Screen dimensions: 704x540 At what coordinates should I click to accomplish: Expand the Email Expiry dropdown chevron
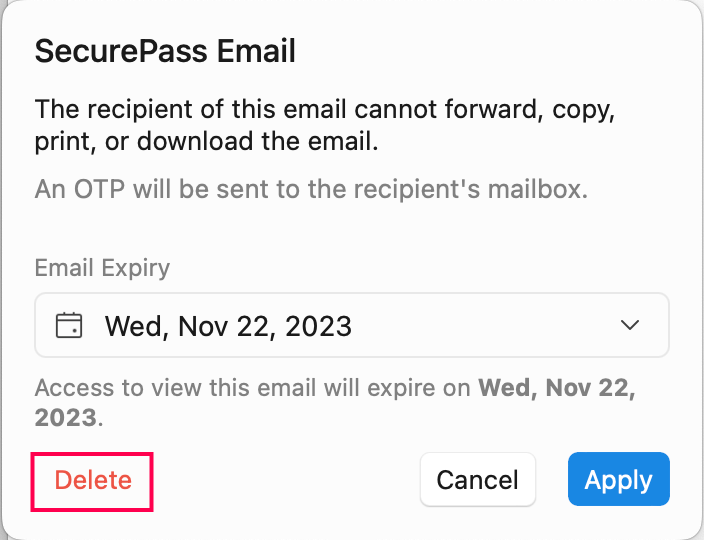click(629, 326)
